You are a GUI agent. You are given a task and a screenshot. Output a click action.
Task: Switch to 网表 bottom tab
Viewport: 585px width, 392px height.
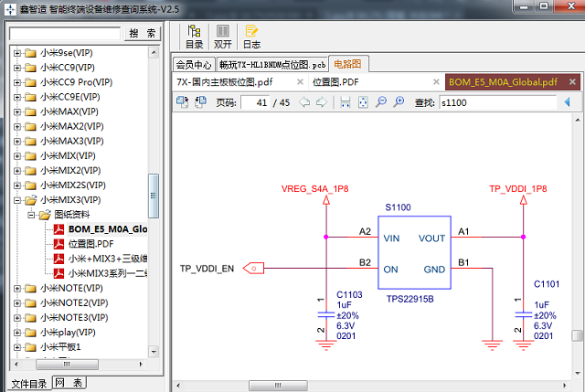coord(69,383)
